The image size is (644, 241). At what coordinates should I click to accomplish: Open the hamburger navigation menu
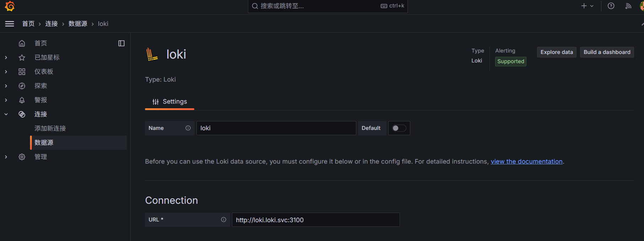pyautogui.click(x=10, y=24)
